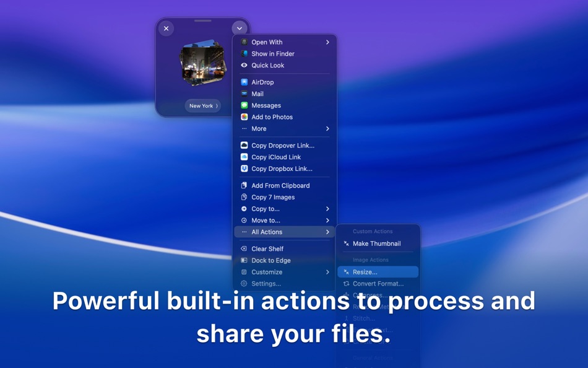The image size is (588, 368).
Task: Click the Clear Shelf icon
Action: (244, 248)
